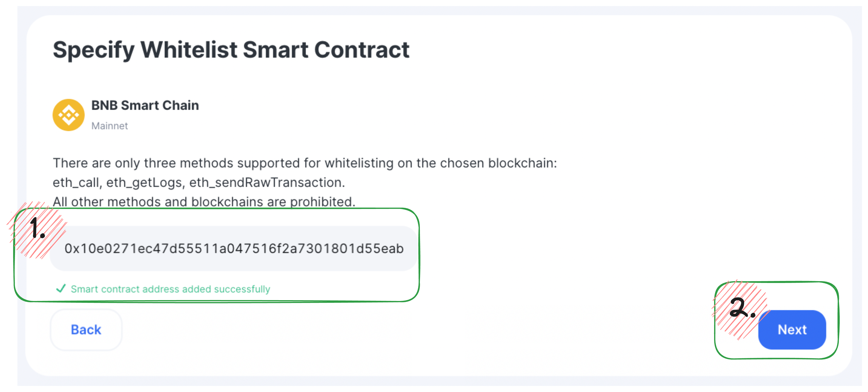Image resolution: width=868 pixels, height=392 pixels.
Task: Go back using the Back button
Action: coord(86,329)
